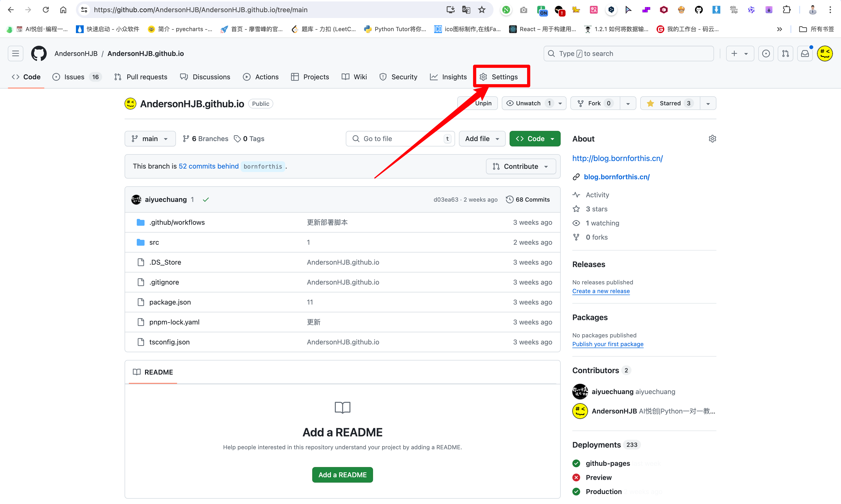
Task: Expand the Contribute dropdown
Action: coord(521,166)
